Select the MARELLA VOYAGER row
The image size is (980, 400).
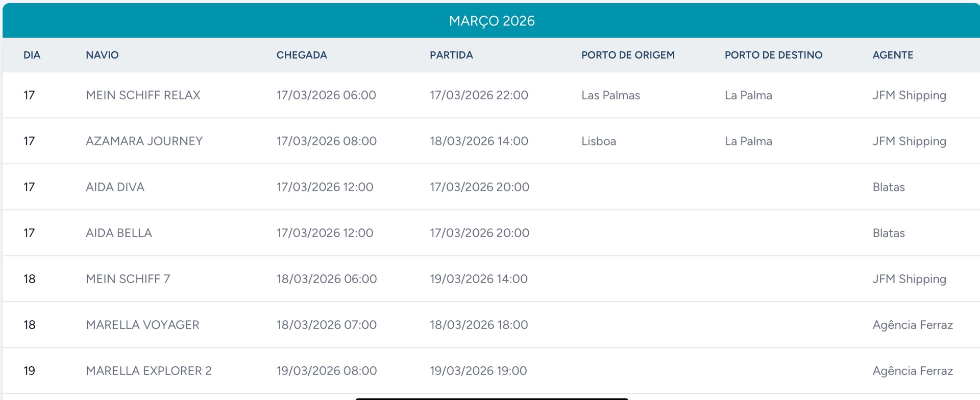pyautogui.click(x=491, y=325)
